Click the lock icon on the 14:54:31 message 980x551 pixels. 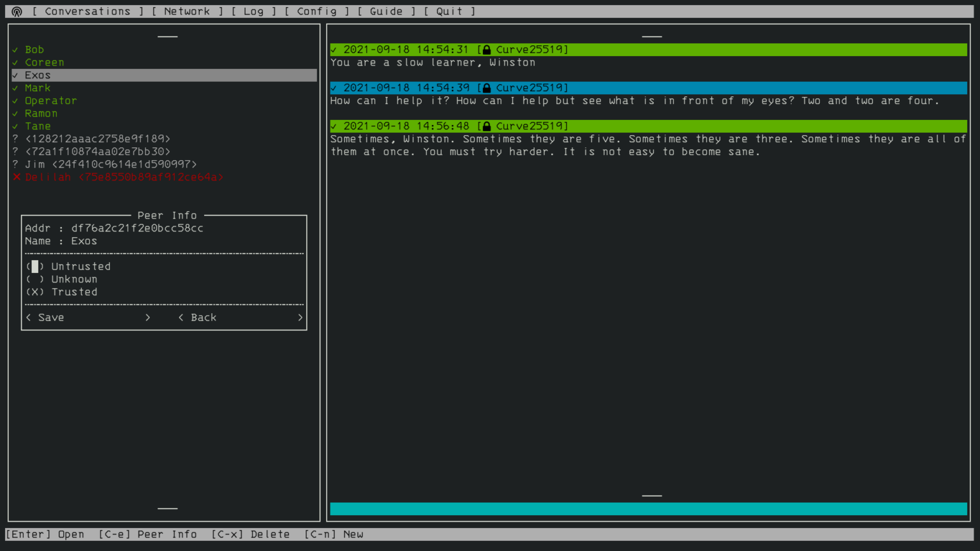coord(487,49)
